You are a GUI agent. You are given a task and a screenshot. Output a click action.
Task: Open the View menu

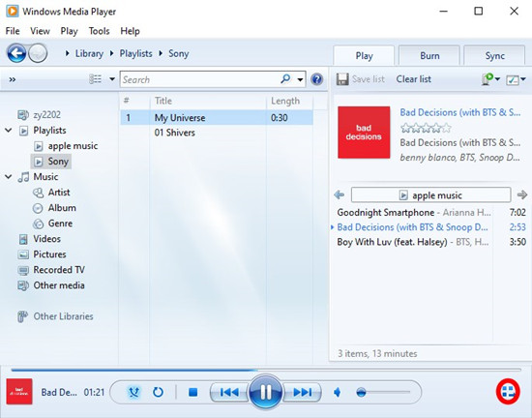pos(40,31)
